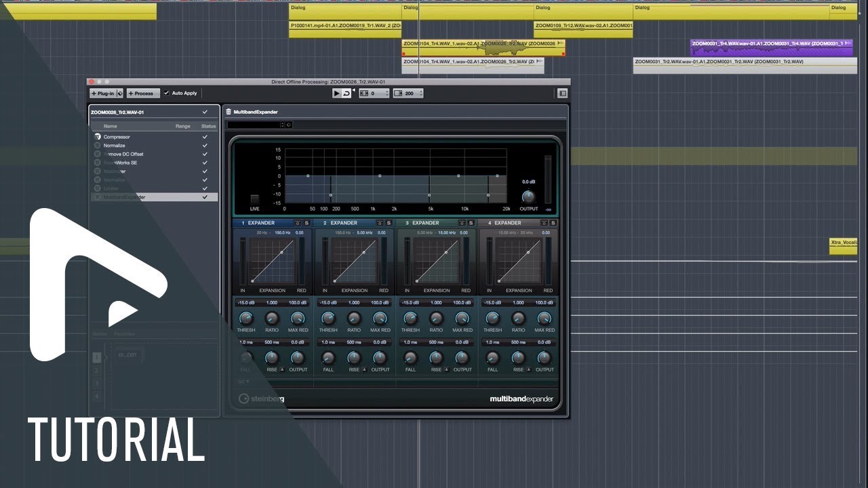Toggle the ZOOM0026_Tr2.WAV-01 header checkmark
This screenshot has height=488, width=868.
pos(205,112)
